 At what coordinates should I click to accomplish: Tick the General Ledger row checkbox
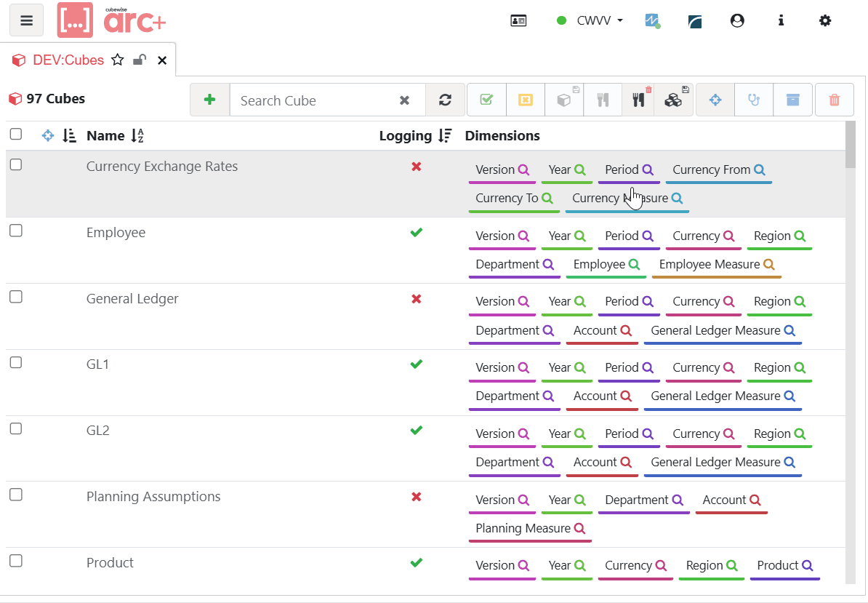tap(16, 297)
